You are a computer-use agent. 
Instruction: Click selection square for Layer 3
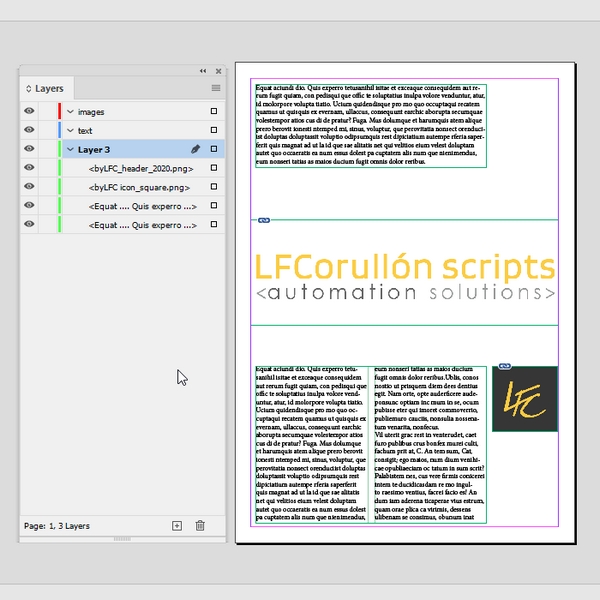click(x=214, y=149)
